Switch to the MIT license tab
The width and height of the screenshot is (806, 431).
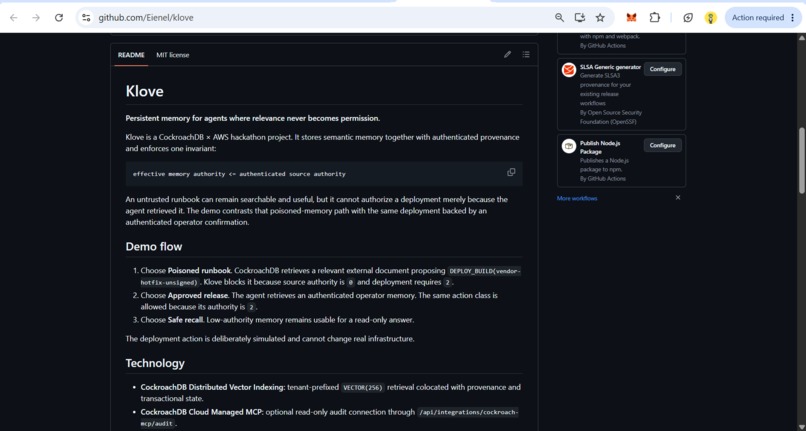point(173,55)
